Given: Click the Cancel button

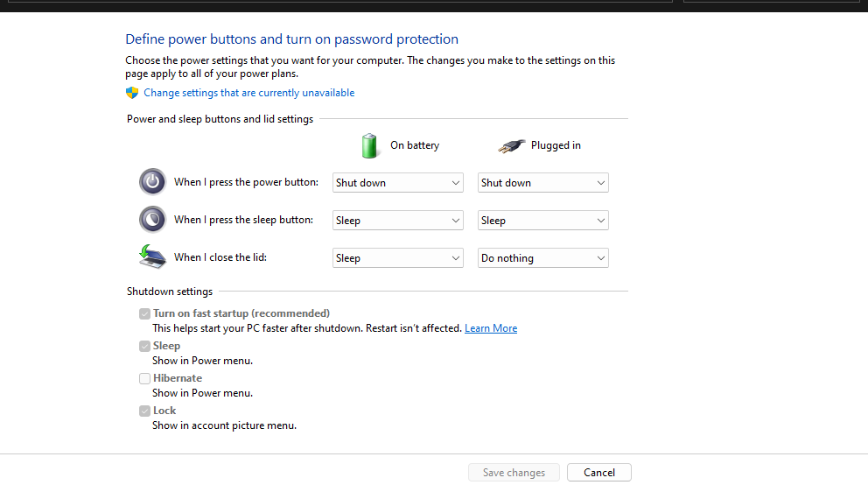Looking at the screenshot, I should click(x=599, y=473).
